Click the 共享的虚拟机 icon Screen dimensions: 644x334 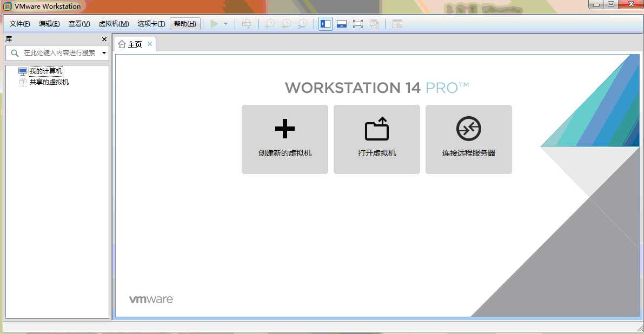(x=23, y=82)
